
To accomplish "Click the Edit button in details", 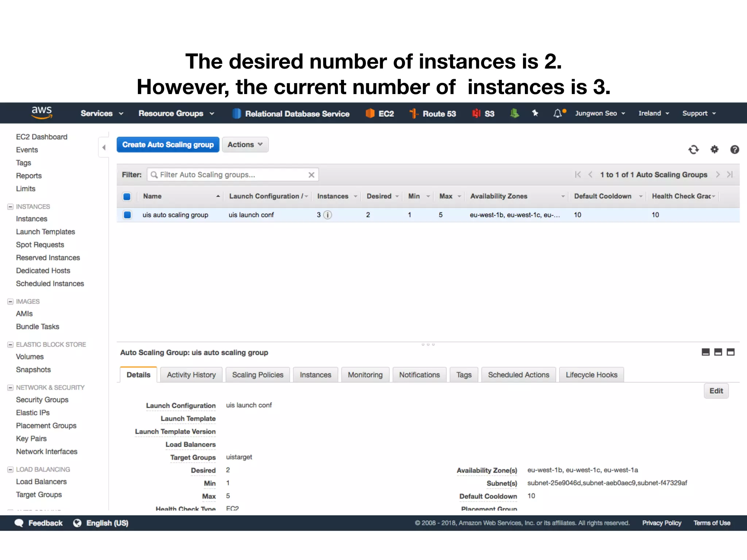I will [x=716, y=391].
